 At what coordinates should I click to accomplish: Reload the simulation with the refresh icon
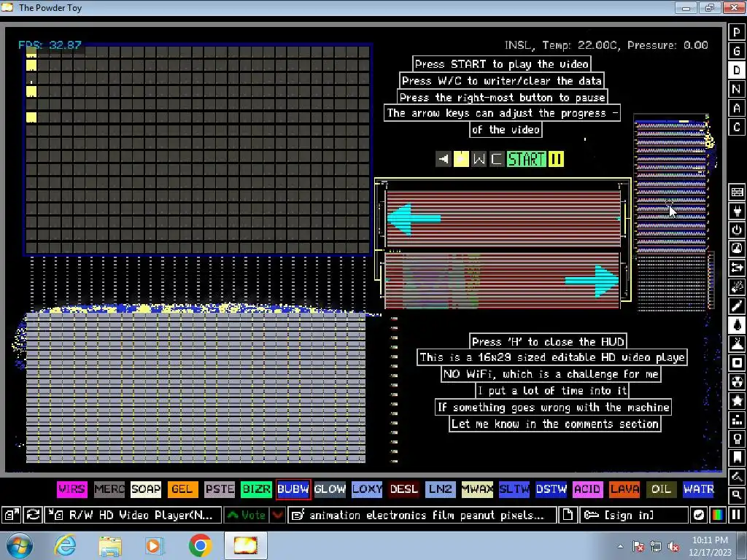(33, 515)
